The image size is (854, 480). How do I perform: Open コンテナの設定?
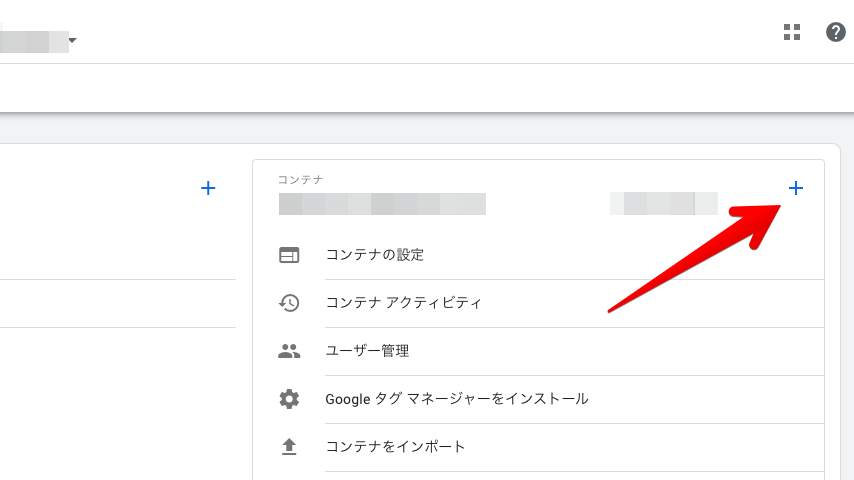[375, 255]
